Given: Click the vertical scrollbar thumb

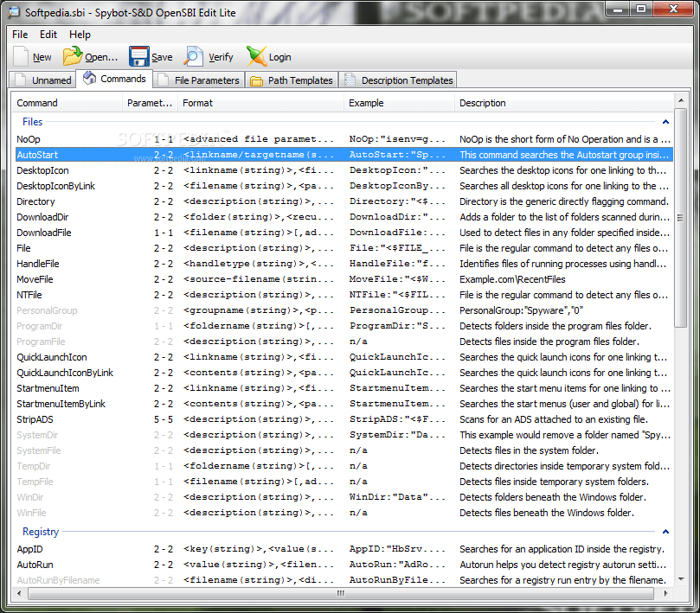Looking at the screenshot, I should [680, 217].
